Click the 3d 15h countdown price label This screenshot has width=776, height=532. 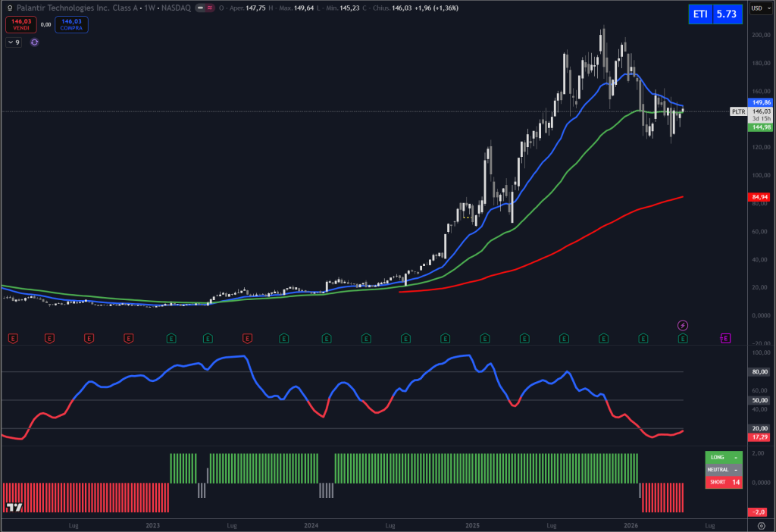point(761,119)
